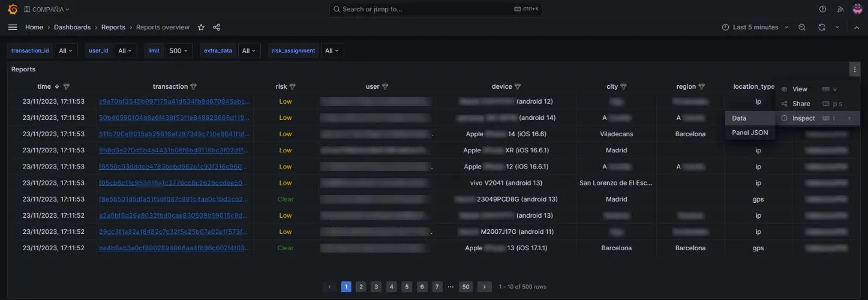The image size is (868, 300).
Task: Select page 1 in pagination
Action: pyautogui.click(x=346, y=287)
